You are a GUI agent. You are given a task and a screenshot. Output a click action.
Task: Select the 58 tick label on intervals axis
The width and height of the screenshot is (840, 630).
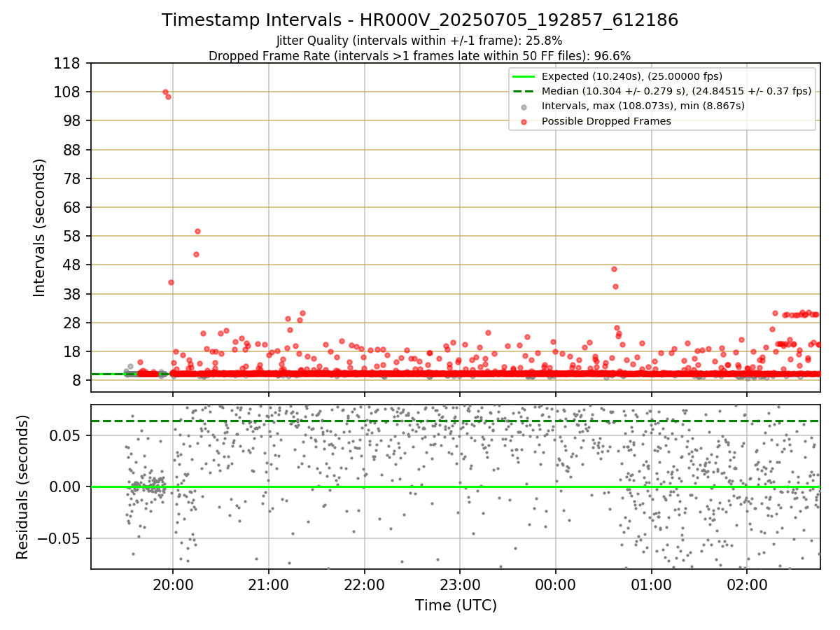(x=71, y=236)
